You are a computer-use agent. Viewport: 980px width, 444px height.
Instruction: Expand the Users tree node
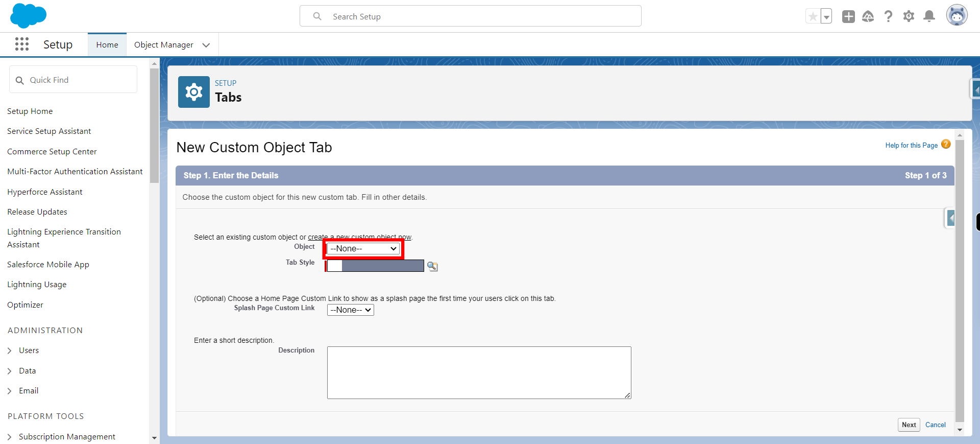pyautogui.click(x=9, y=350)
